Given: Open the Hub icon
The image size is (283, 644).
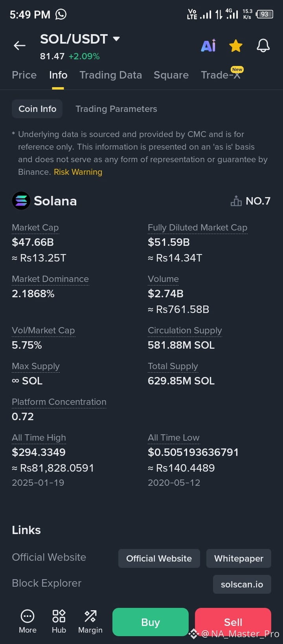Looking at the screenshot, I should pyautogui.click(x=59, y=616).
